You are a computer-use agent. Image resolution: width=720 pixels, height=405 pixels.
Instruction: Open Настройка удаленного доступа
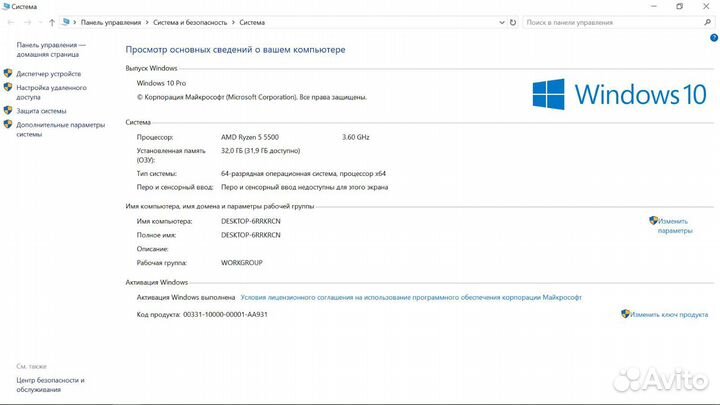[x=51, y=92]
